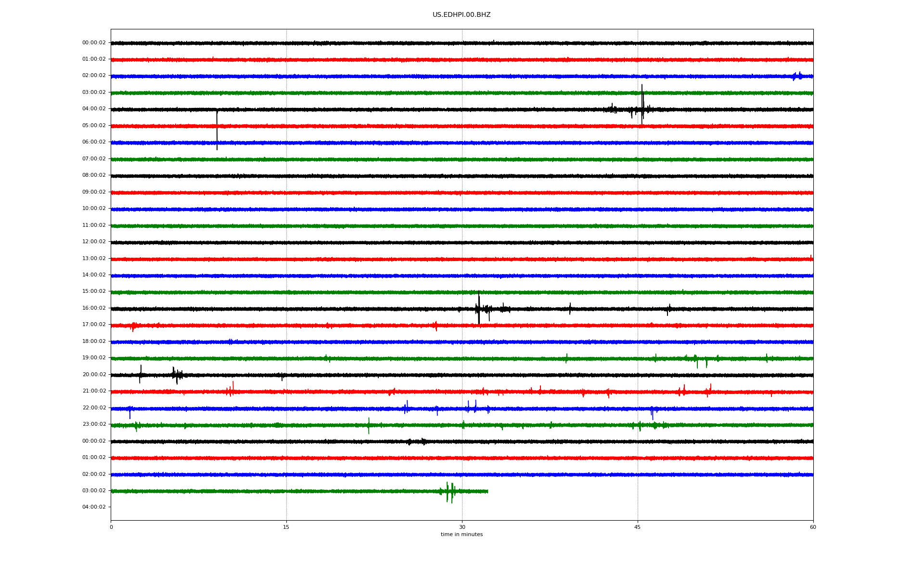Select the 11:00:02 time label
Image resolution: width=924 pixels, height=578 pixels.
(x=94, y=225)
